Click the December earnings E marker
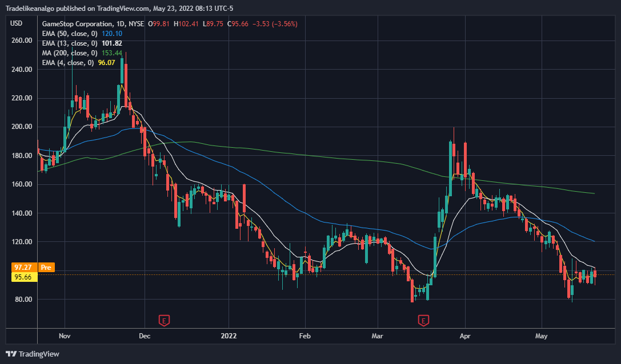Image resolution: width=621 pixels, height=364 pixels. tap(165, 320)
